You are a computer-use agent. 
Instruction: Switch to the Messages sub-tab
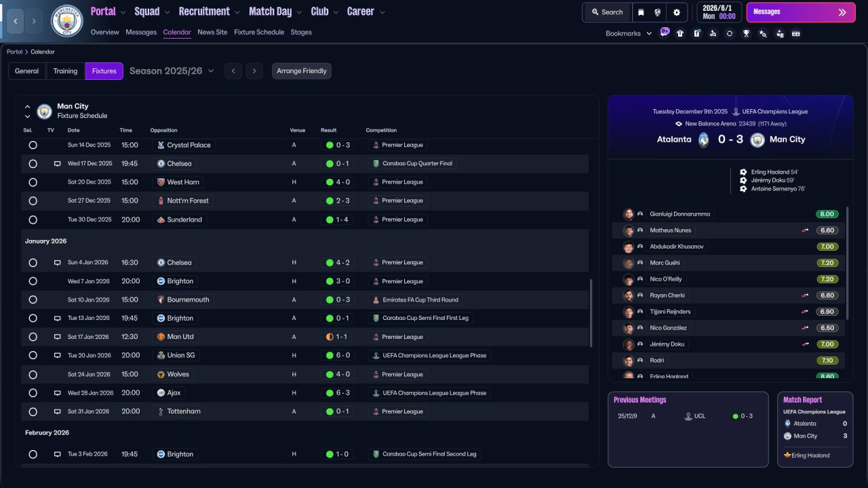pos(141,33)
